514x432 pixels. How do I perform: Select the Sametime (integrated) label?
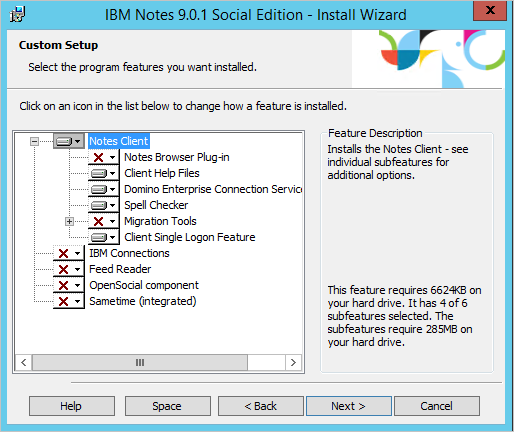pos(143,301)
